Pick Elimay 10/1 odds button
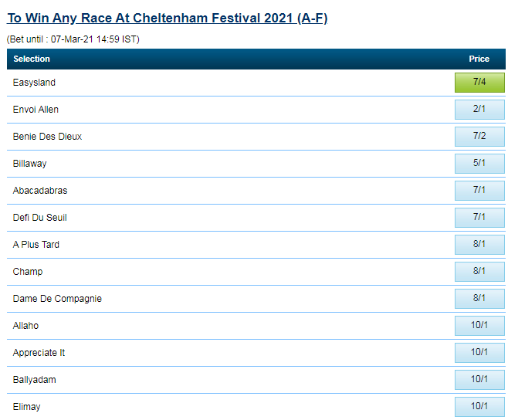 [x=479, y=407]
